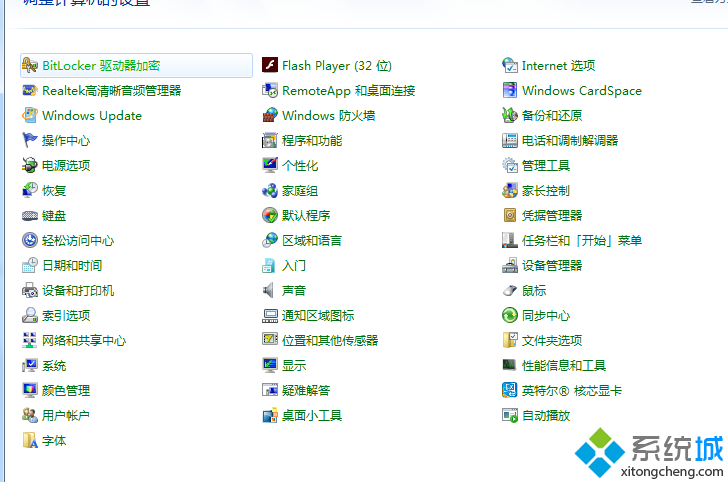Image resolution: width=728 pixels, height=482 pixels.
Task: Click the 设备管理器 icon
Action: pyautogui.click(x=510, y=266)
